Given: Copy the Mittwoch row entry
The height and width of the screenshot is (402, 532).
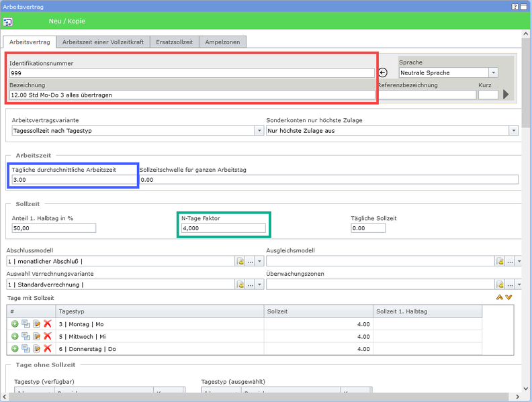Looking at the screenshot, I should click(x=26, y=336).
